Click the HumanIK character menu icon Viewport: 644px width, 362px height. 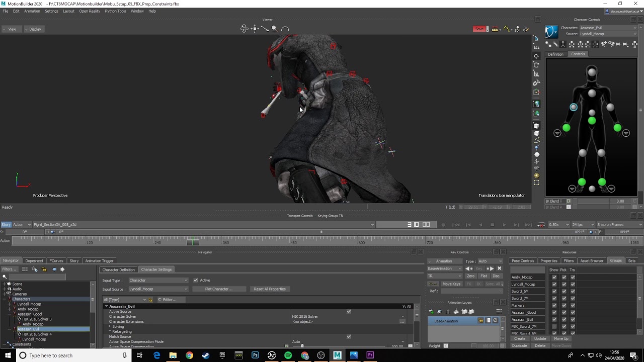(x=551, y=31)
